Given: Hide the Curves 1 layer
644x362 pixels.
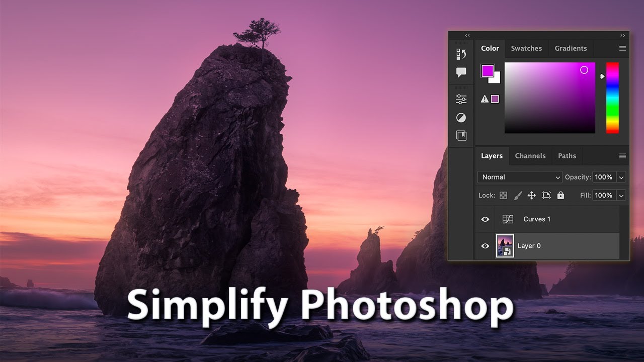Looking at the screenshot, I should [x=486, y=219].
